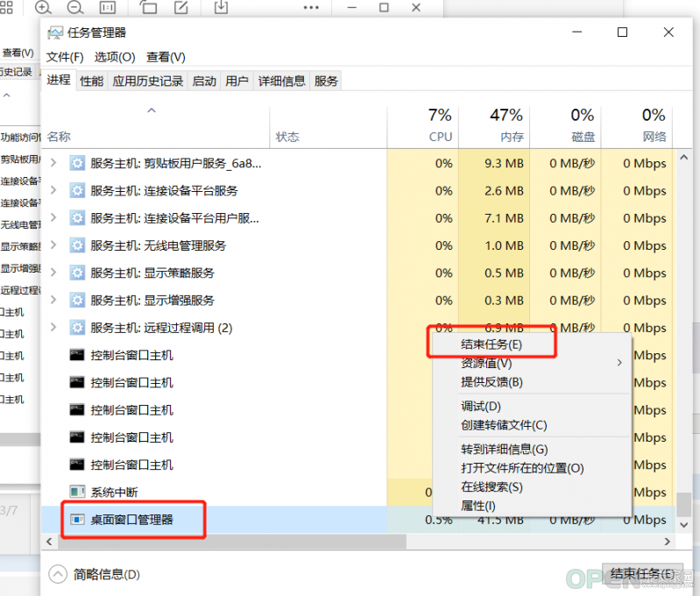The width and height of the screenshot is (700, 596).
Task: Click the 系统中断 process icon
Action: (x=78, y=492)
